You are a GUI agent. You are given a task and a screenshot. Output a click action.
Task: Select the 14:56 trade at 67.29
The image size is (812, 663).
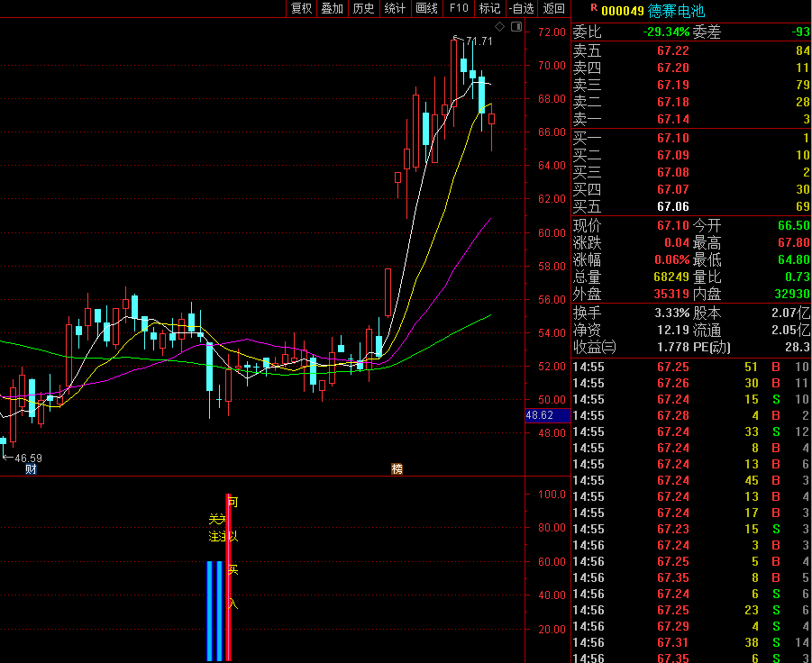click(691, 626)
